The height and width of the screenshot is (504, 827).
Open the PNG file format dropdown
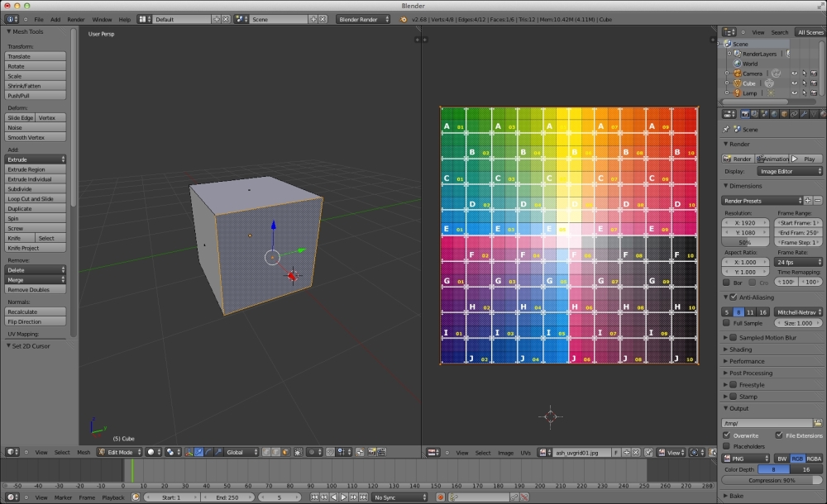point(746,459)
